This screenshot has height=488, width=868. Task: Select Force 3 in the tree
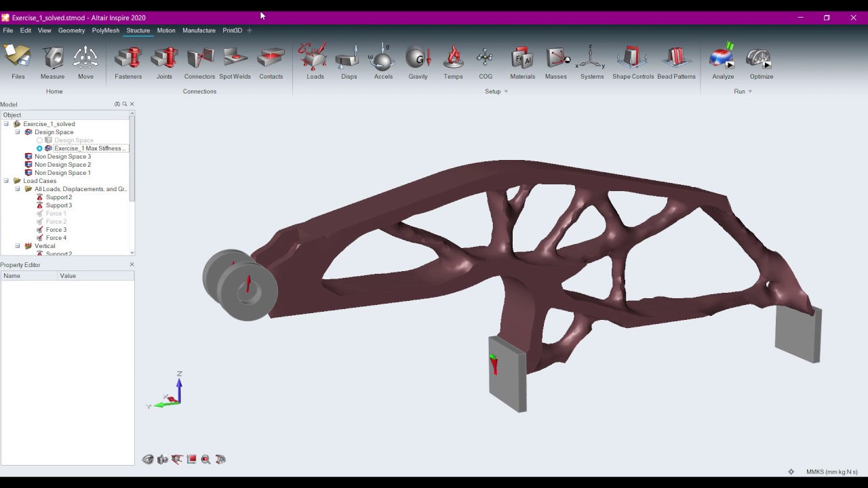click(x=56, y=230)
